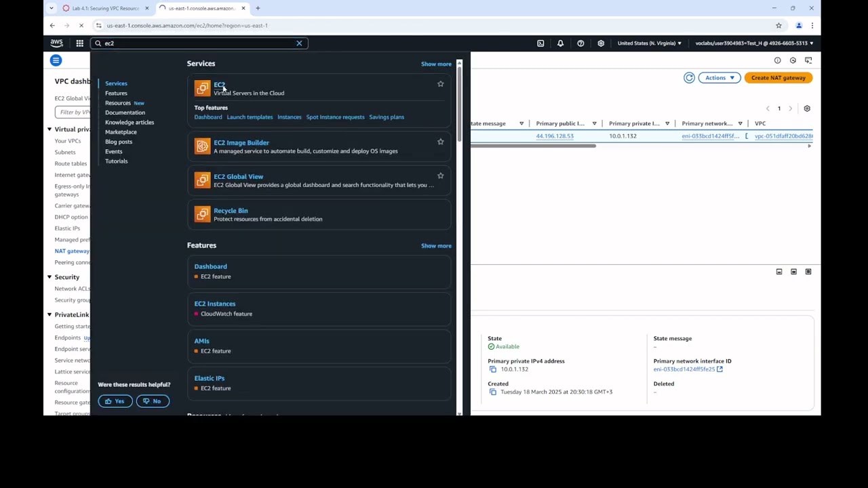Collapse the PrivateLink sidebar section
Image resolution: width=868 pixels, height=488 pixels.
[x=50, y=314]
